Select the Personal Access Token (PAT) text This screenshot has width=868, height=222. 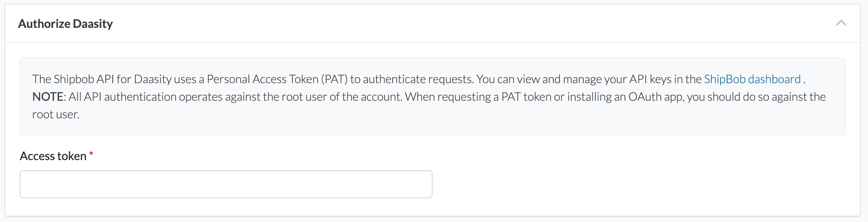coord(277,79)
